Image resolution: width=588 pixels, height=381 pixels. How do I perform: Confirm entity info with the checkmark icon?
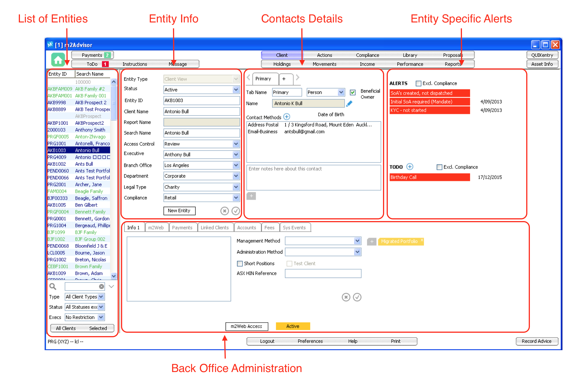(x=235, y=211)
